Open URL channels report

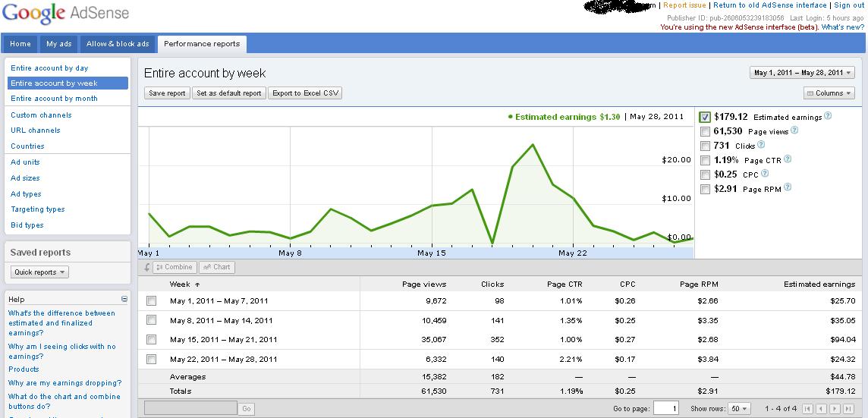click(x=36, y=130)
